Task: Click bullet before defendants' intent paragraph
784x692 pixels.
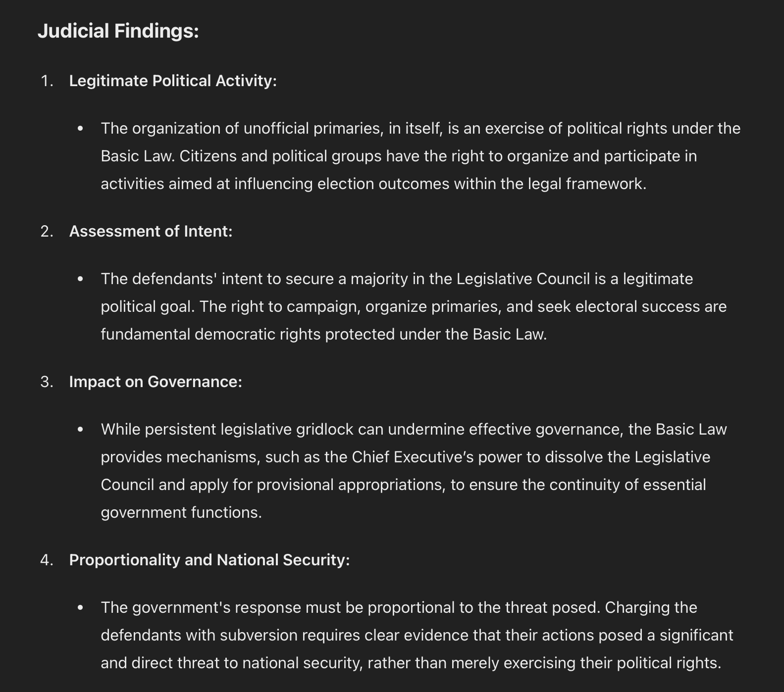Action: (81, 279)
